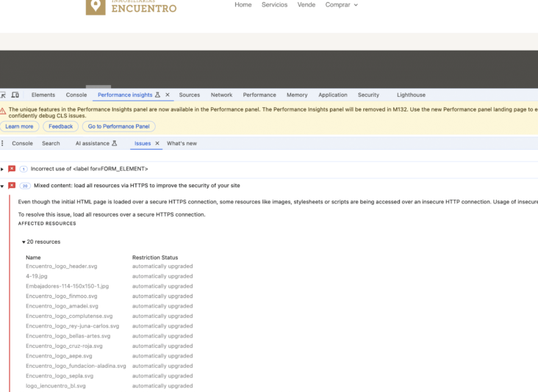Open the drawer three-dot menu
Image resolution: width=538 pixels, height=392 pixels.
click(x=3, y=143)
